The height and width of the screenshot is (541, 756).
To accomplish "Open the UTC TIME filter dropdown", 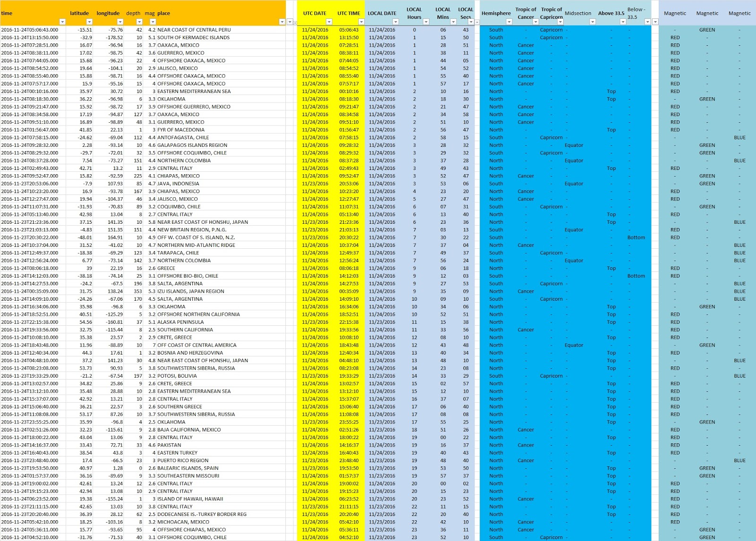I will point(361,22).
